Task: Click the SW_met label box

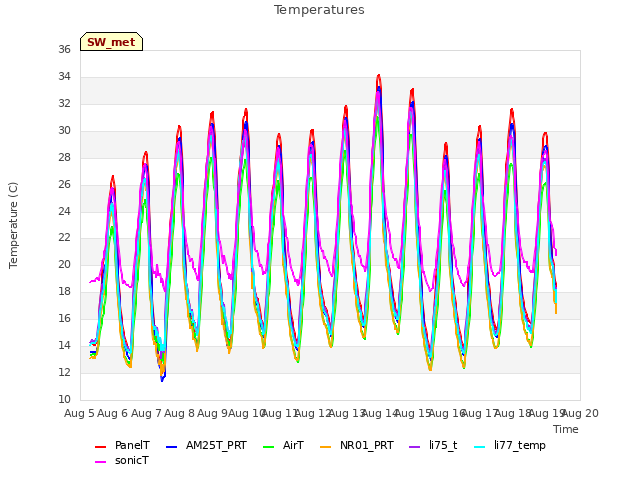Action: [111, 42]
